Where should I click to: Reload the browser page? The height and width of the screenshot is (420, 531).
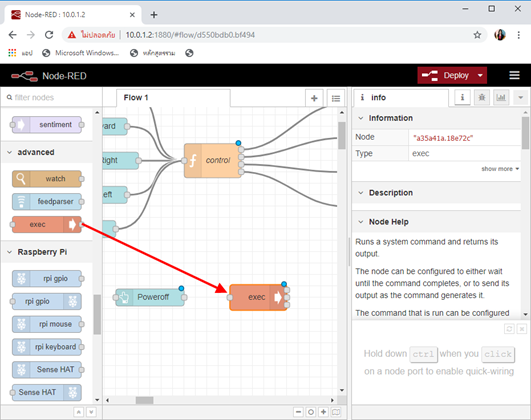tap(49, 35)
